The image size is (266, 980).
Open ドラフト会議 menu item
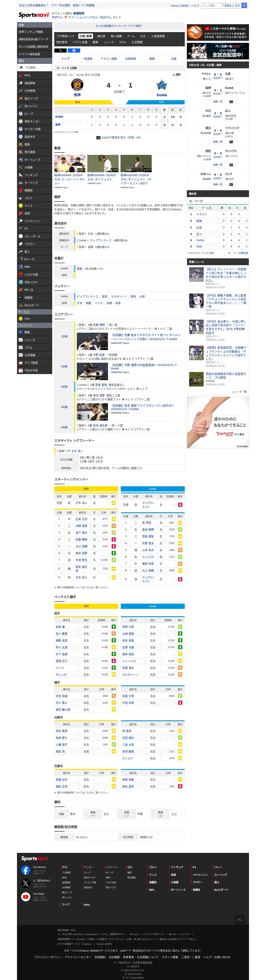click(x=80, y=42)
